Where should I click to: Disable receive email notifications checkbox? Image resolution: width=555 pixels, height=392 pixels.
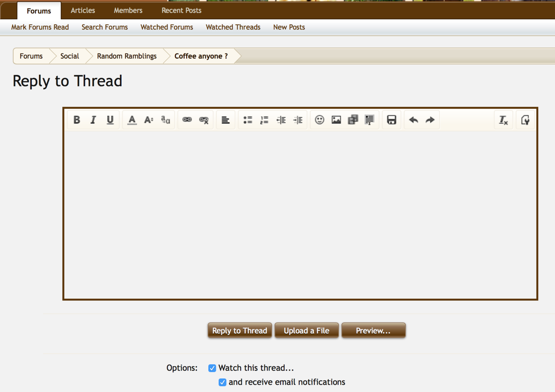tap(222, 382)
